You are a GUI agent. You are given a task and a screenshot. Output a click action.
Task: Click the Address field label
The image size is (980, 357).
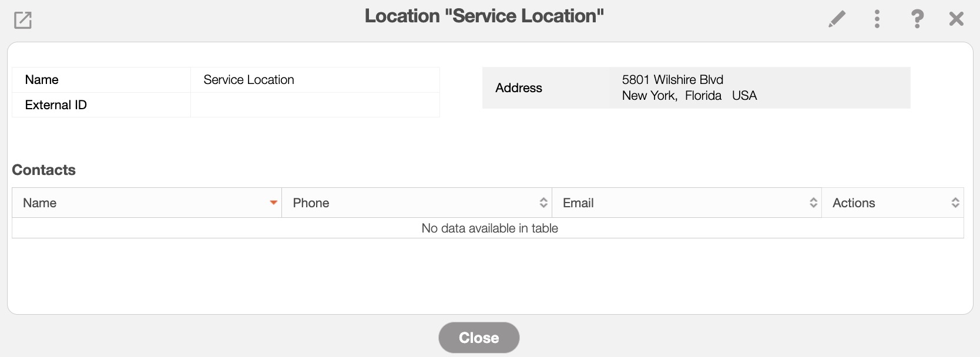518,88
